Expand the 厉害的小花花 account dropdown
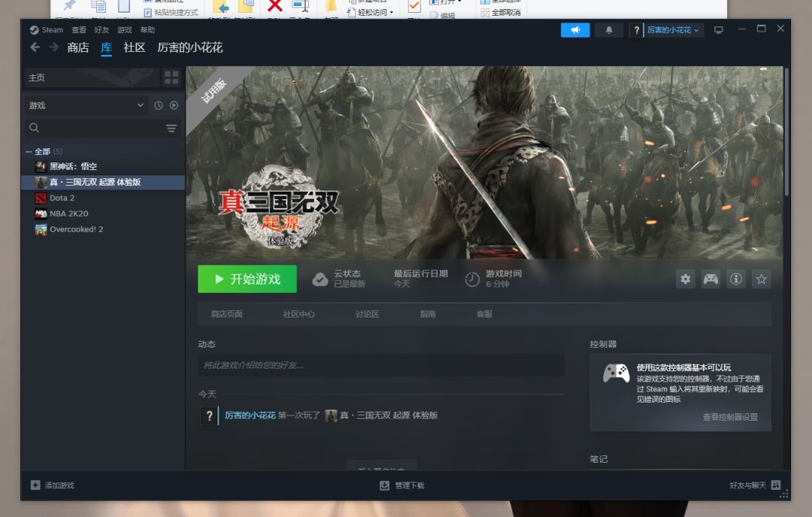The width and height of the screenshot is (812, 517). [673, 30]
